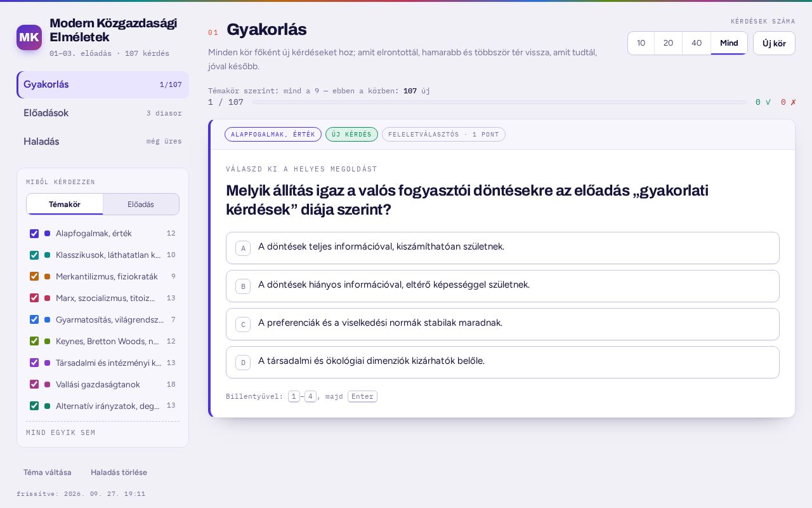
Task: Click the Téma váltása link
Action: [x=48, y=472]
